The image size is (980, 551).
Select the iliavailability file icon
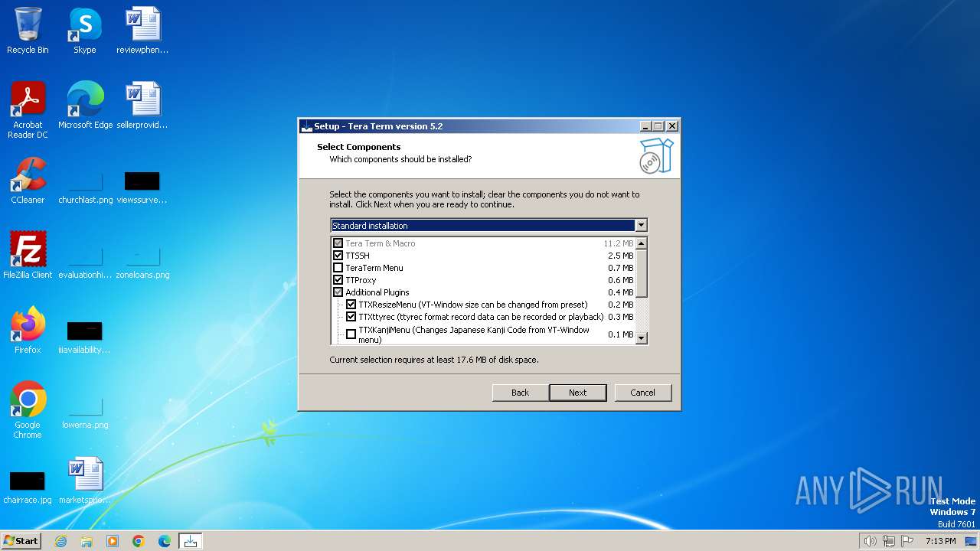click(85, 336)
